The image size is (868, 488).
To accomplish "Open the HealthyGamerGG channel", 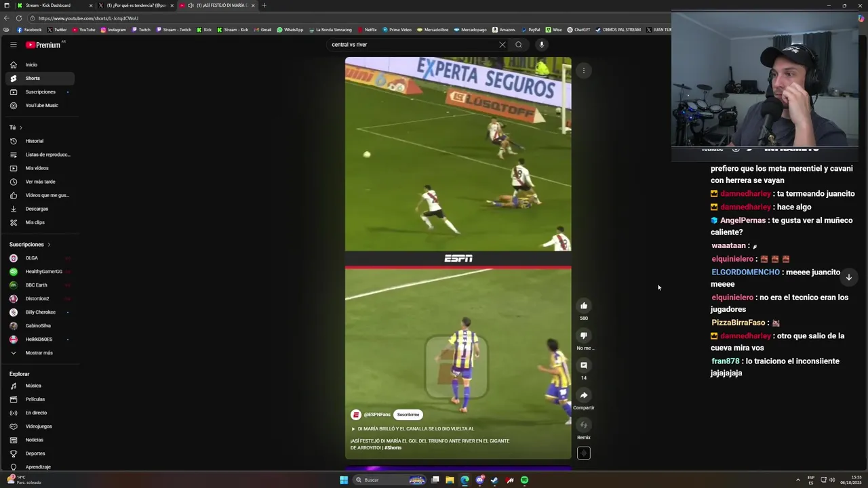I will pos(40,271).
